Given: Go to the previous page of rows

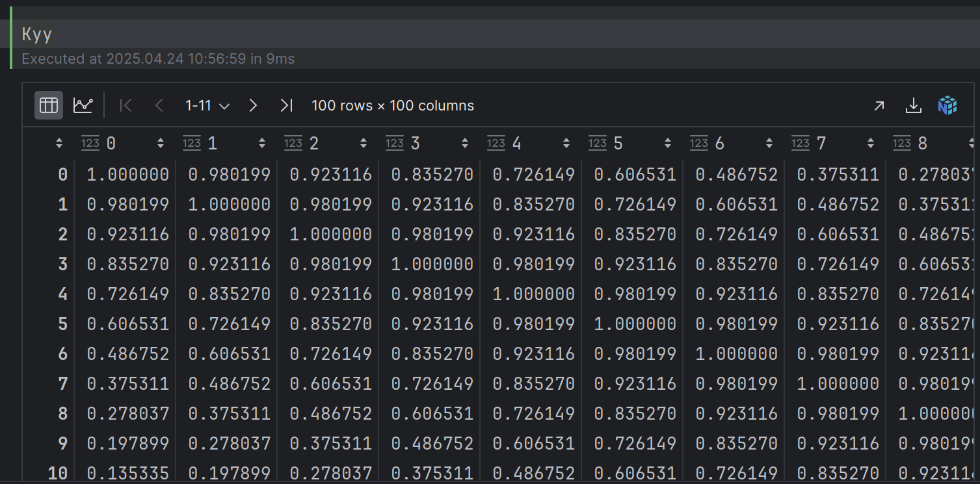Looking at the screenshot, I should (159, 105).
